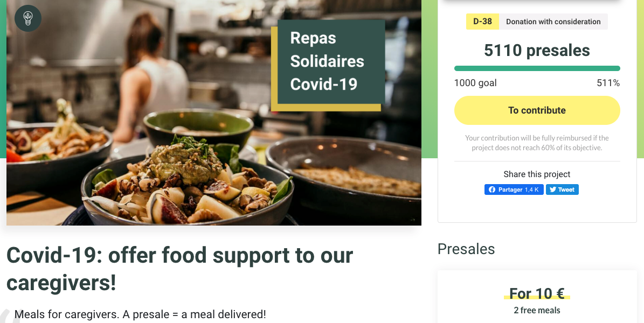Click the Repas Solidaires Covid-19 banner
This screenshot has width=644, height=323.
[328, 61]
